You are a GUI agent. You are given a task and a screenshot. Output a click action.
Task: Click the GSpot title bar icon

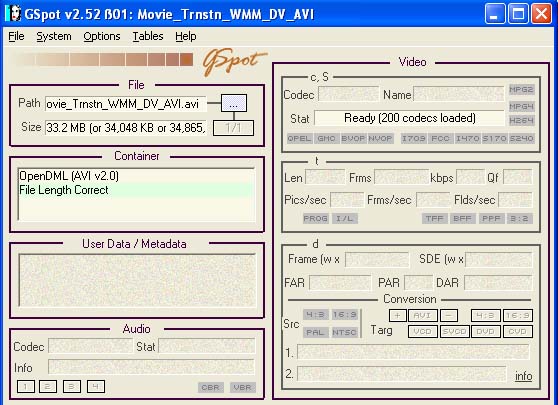[13, 14]
